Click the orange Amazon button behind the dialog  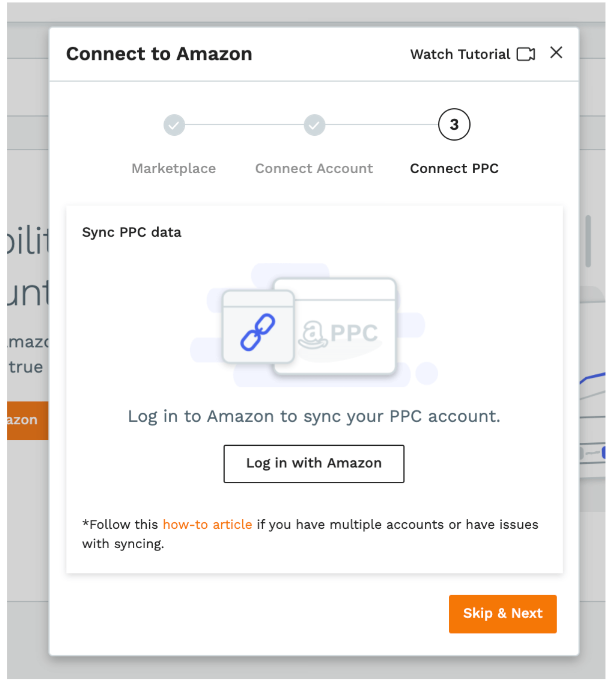[27, 420]
